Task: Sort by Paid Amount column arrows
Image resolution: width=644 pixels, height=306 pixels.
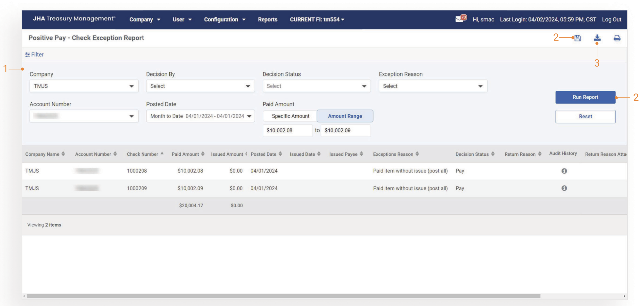Action: click(x=203, y=154)
